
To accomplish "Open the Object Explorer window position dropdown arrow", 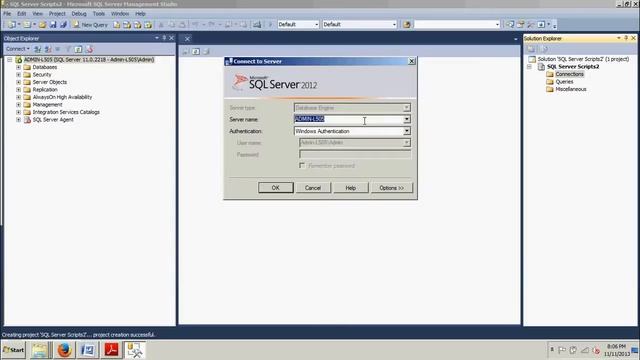I will click(x=157, y=38).
